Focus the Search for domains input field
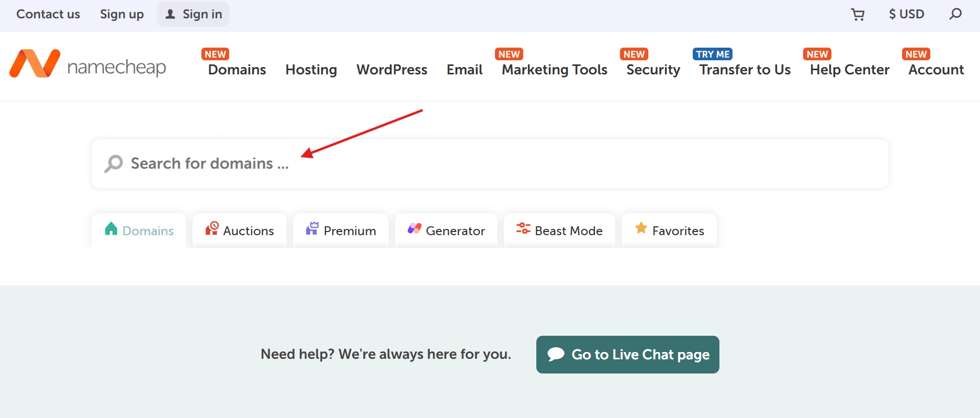Screen dimensions: 980x418 coord(490,163)
